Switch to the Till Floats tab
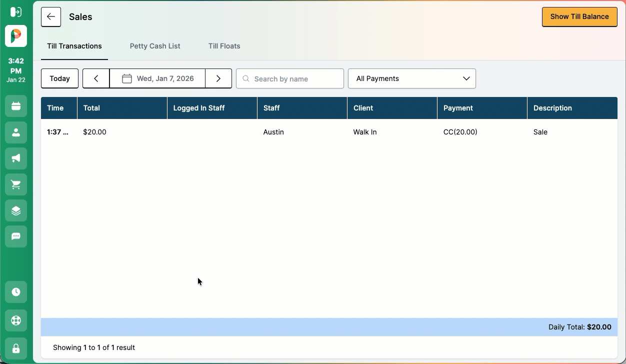 (x=224, y=46)
